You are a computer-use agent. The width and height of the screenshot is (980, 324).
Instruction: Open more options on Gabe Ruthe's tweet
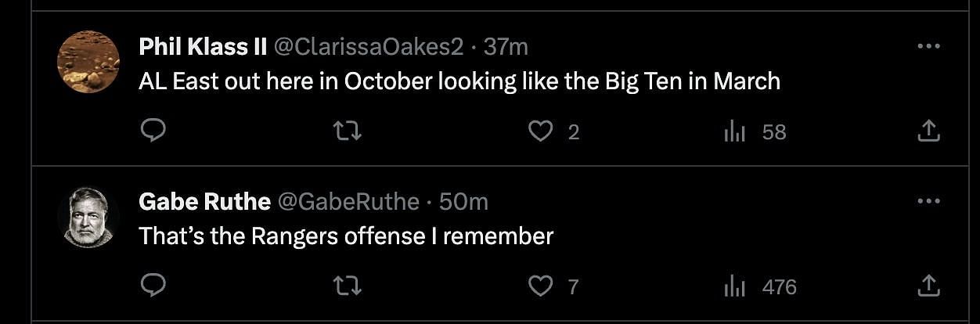pos(928,202)
